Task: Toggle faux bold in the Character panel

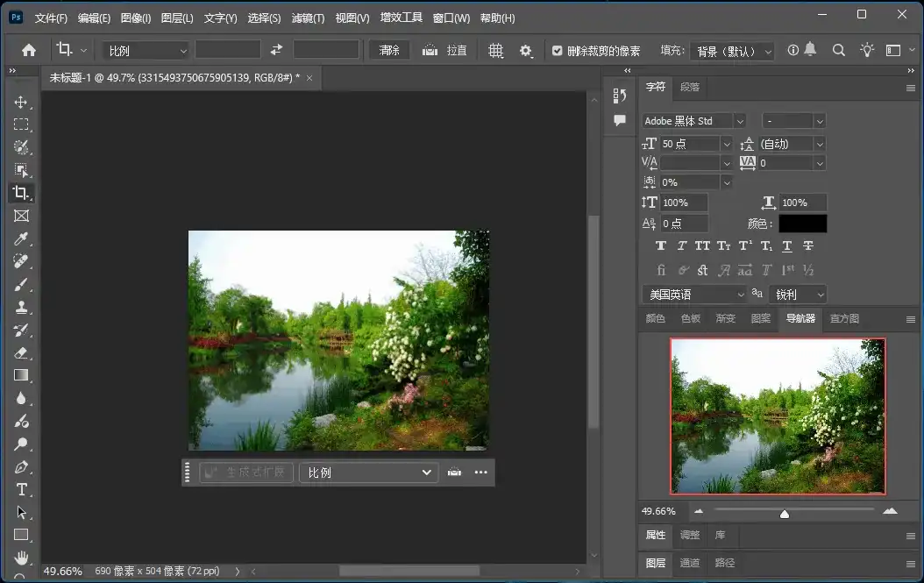Action: pyautogui.click(x=660, y=245)
